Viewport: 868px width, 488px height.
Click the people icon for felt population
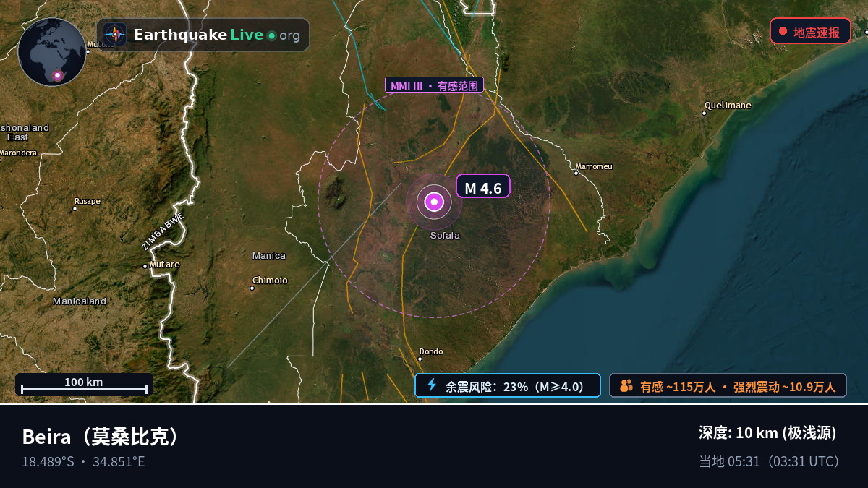point(626,386)
